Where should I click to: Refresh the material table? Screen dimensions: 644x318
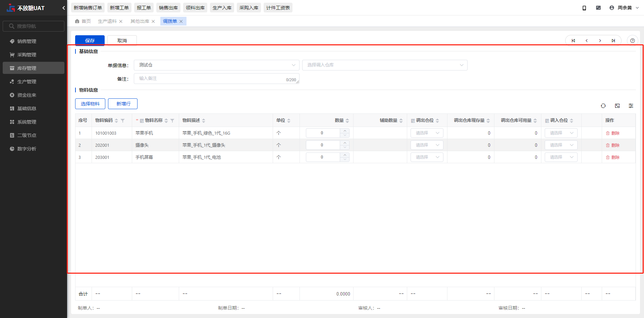(603, 106)
